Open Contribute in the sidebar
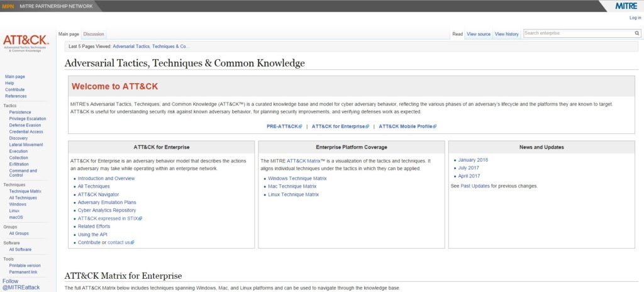644x292 pixels. pos(15,89)
